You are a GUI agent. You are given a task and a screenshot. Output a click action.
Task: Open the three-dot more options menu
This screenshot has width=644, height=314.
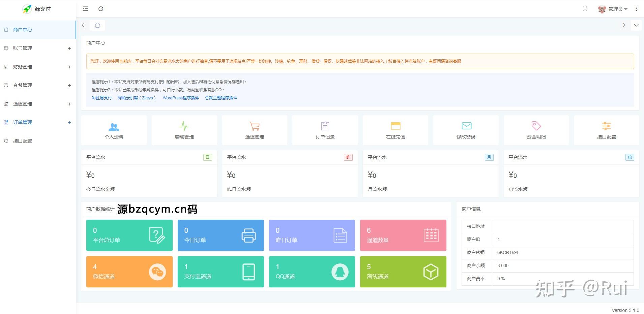637,9
